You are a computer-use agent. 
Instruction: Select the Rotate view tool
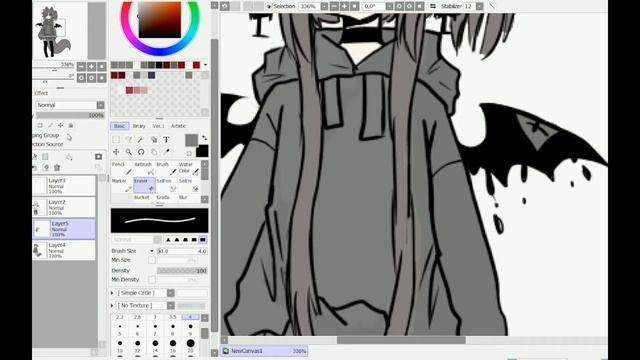point(141,152)
